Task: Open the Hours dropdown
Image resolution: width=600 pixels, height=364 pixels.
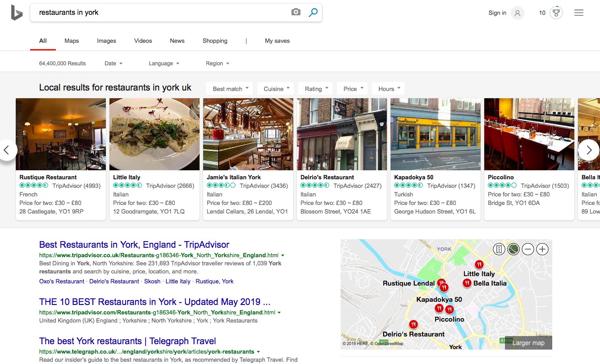Action: click(x=389, y=89)
